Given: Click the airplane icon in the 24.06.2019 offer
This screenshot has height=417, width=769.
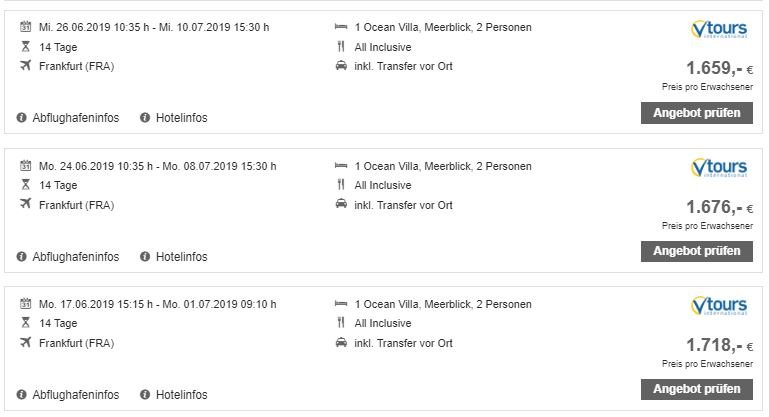Looking at the screenshot, I should [26, 204].
